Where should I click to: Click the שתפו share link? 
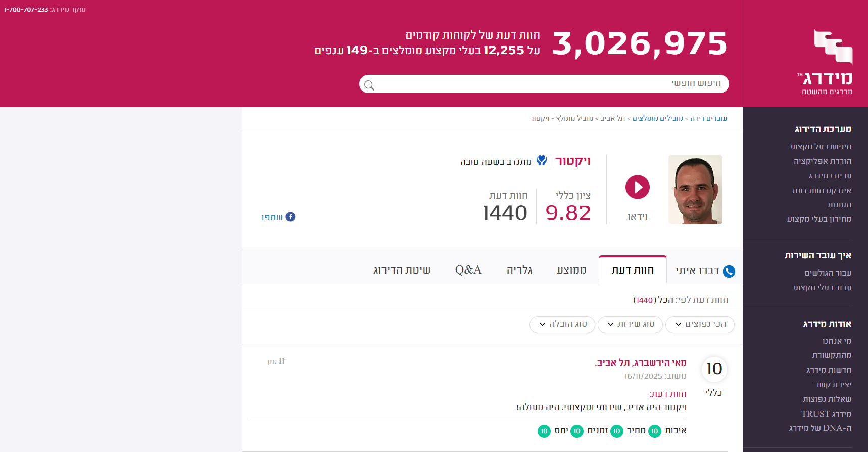272,217
